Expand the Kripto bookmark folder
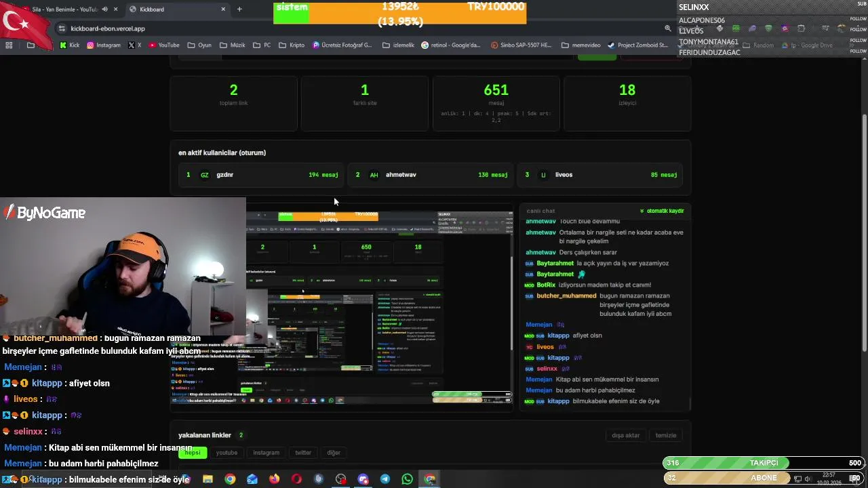This screenshot has height=488, width=868. (x=292, y=45)
